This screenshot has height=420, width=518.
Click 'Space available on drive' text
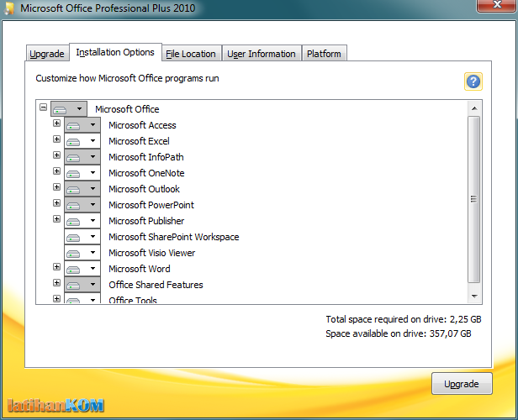coord(399,333)
